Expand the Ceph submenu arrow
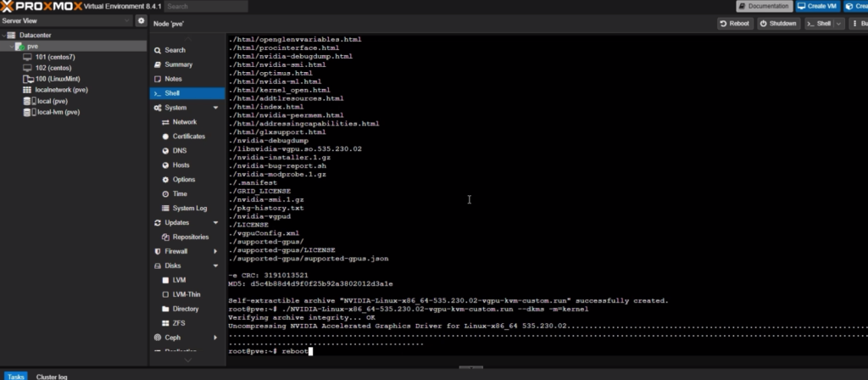The height and width of the screenshot is (380, 868). tap(216, 338)
